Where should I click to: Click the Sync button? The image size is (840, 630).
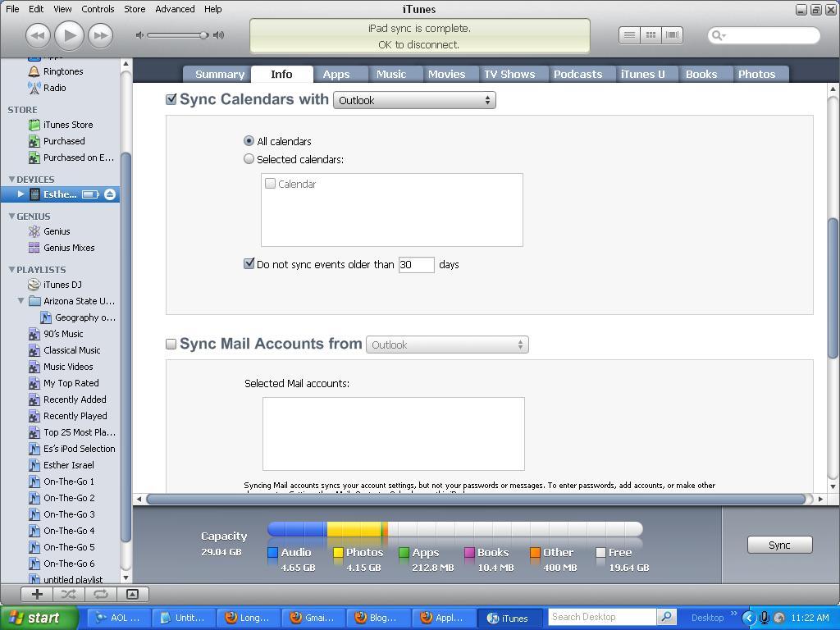point(778,544)
